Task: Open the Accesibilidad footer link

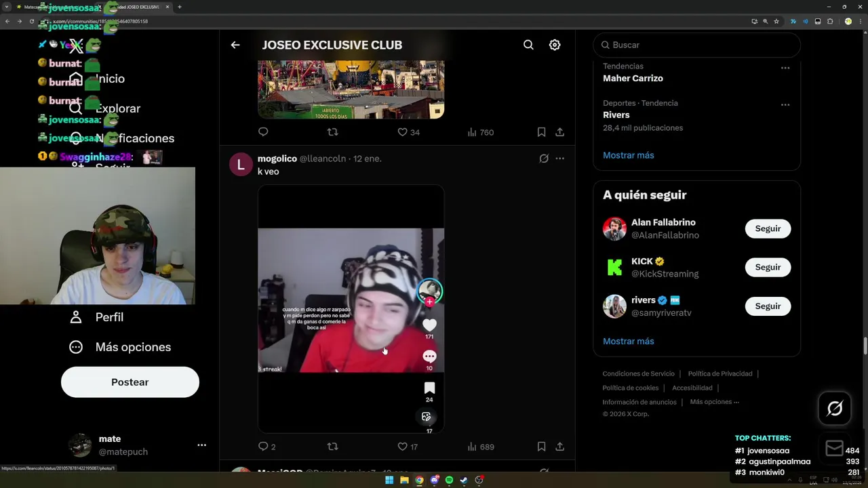Action: (692, 388)
